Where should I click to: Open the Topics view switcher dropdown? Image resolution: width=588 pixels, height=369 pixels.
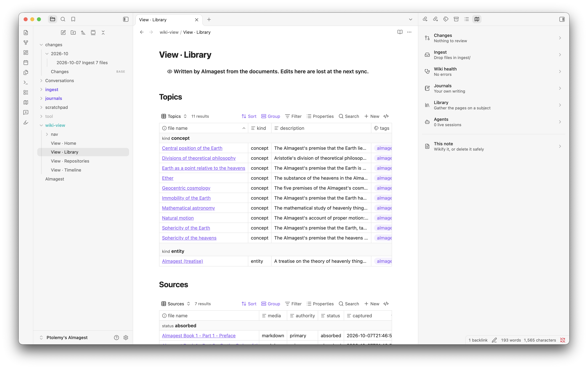click(x=174, y=116)
